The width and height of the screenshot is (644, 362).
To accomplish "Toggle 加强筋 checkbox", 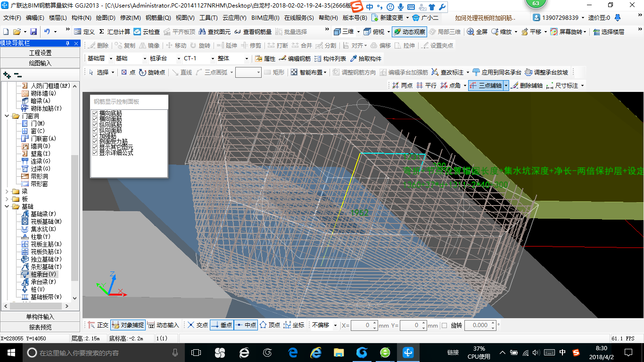I will coord(95,136).
